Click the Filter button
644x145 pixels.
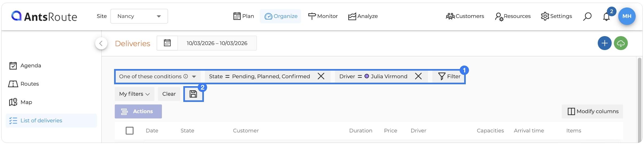pos(449,77)
